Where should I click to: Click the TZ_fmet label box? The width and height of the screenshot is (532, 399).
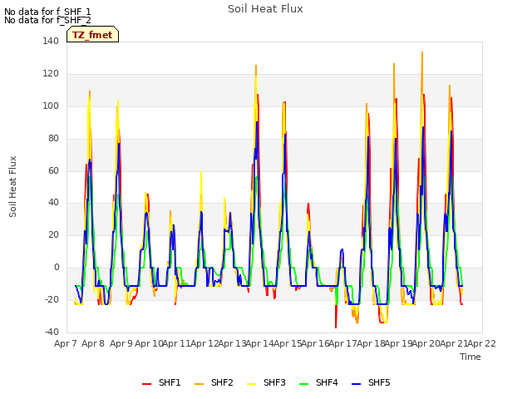(92, 34)
